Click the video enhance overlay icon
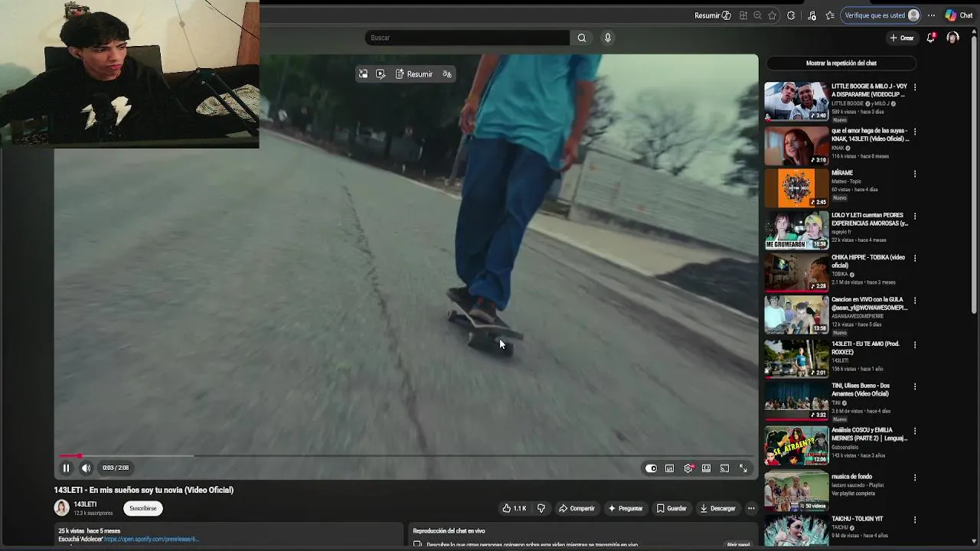This screenshot has width=980, height=551. coord(381,74)
